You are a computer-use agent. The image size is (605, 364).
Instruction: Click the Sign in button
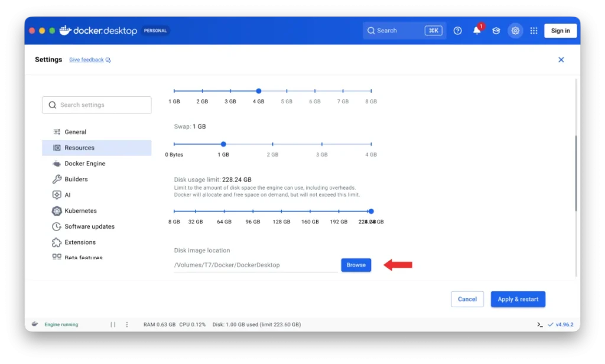click(560, 31)
